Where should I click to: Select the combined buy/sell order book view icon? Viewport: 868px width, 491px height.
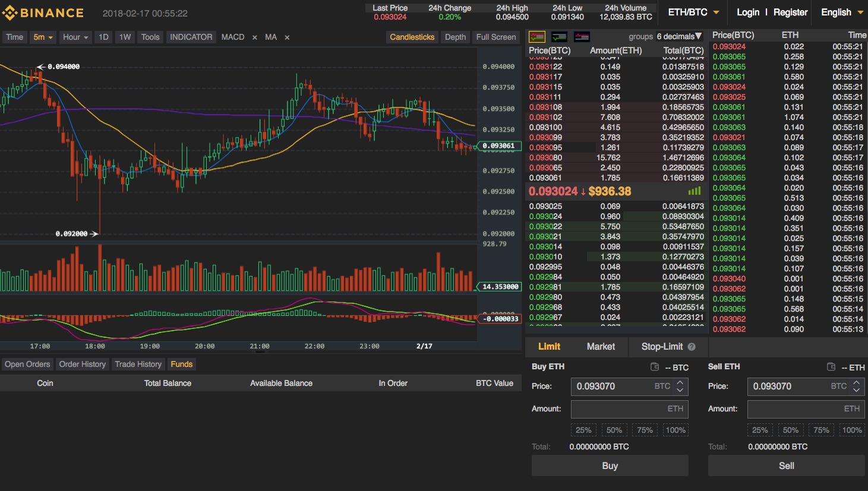pyautogui.click(x=536, y=37)
